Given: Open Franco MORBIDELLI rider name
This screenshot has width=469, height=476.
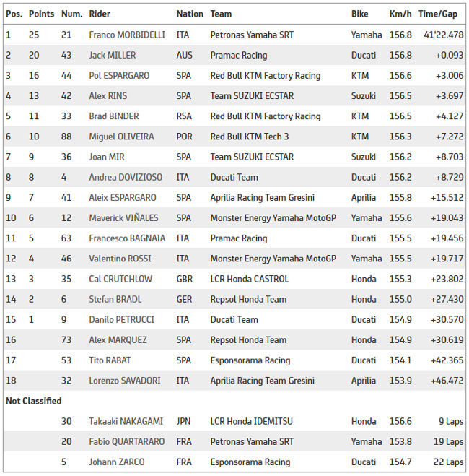Looking at the screenshot, I should pyautogui.click(x=127, y=35).
